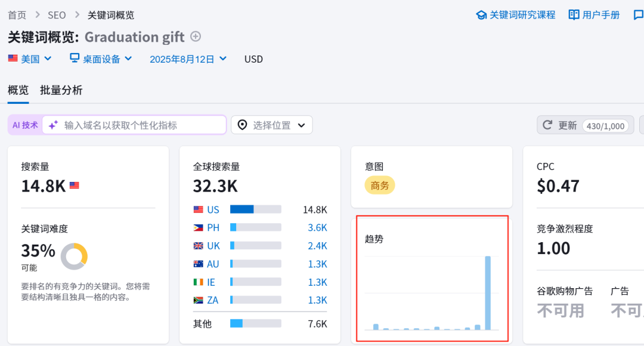Click 2.4K volume for UK

[317, 246]
